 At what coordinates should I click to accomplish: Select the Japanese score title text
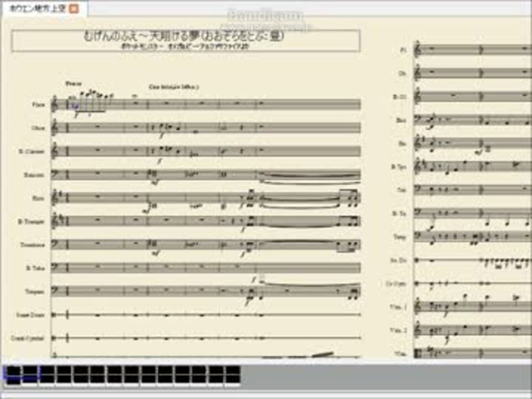[183, 37]
